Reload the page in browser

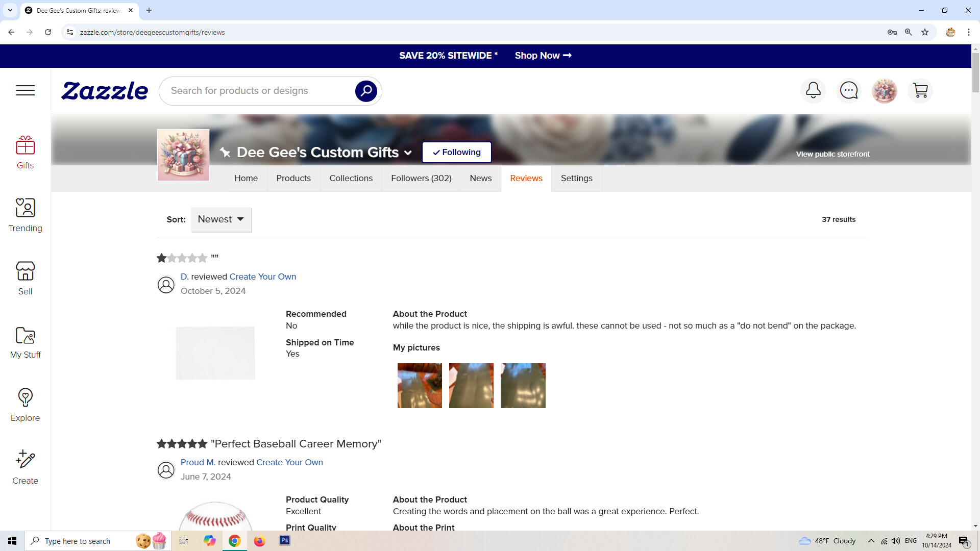click(x=48, y=32)
